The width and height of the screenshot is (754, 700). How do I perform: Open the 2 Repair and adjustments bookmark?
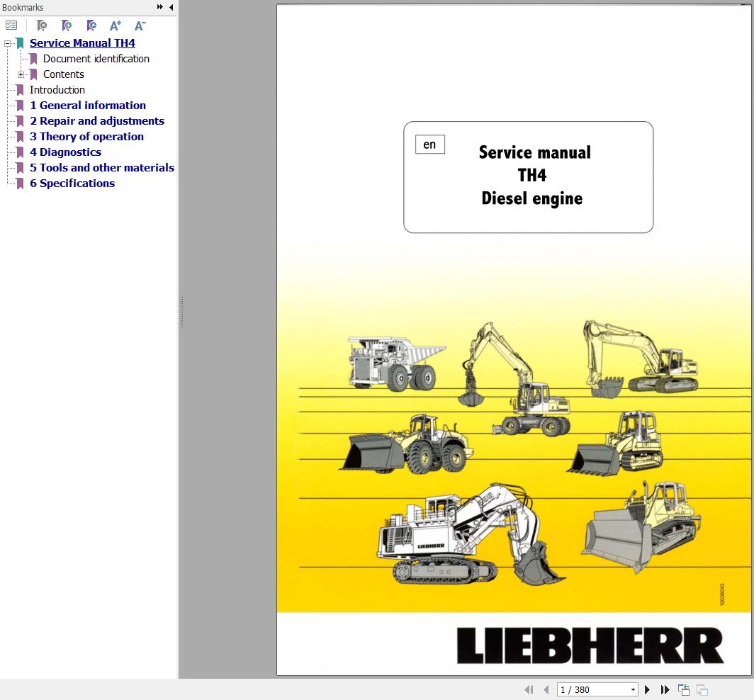click(97, 120)
